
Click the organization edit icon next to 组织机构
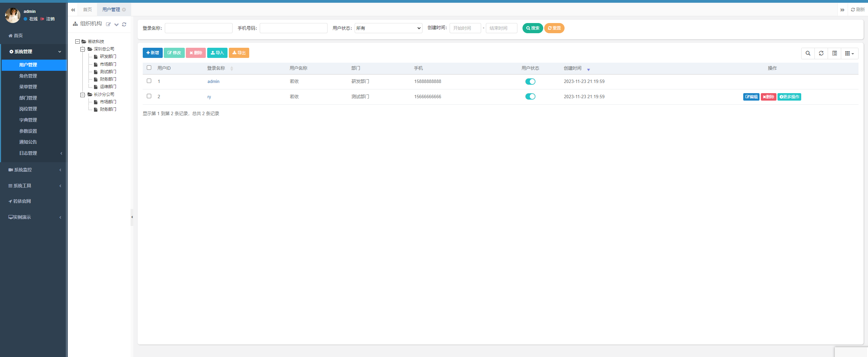click(x=108, y=24)
